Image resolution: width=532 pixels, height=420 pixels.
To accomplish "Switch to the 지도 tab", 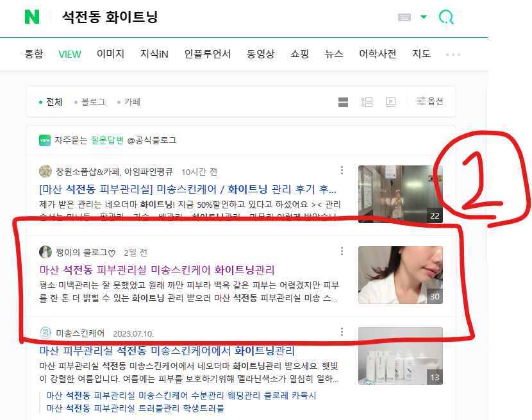I will 421,54.
